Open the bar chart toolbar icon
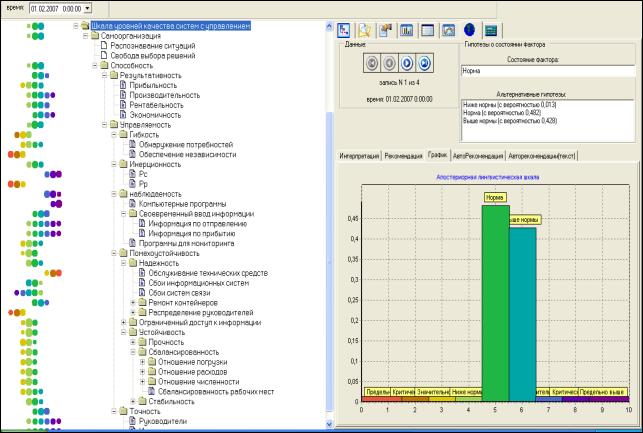Image resolution: width=643 pixels, height=433 pixels. [406, 30]
